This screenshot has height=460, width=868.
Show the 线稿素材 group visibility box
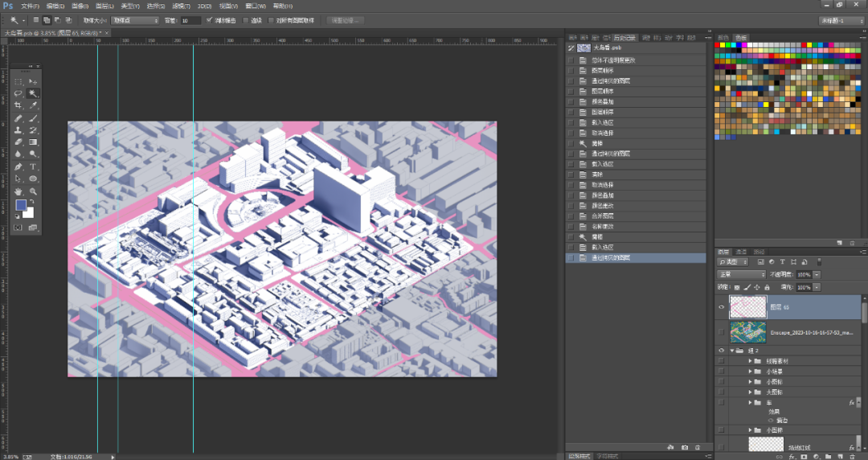pyautogui.click(x=721, y=361)
